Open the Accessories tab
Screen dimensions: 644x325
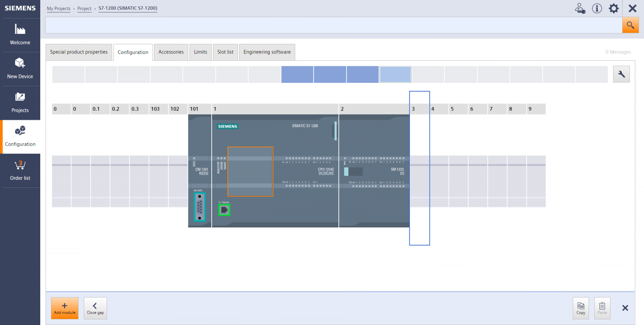[171, 52]
